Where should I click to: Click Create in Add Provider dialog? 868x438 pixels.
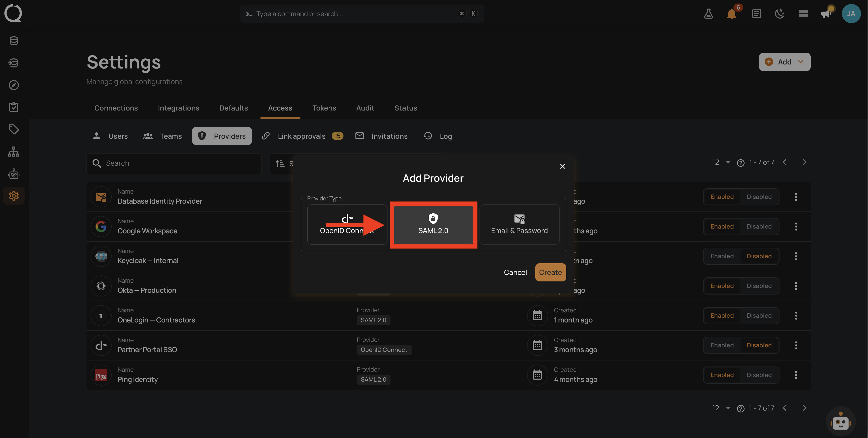551,272
